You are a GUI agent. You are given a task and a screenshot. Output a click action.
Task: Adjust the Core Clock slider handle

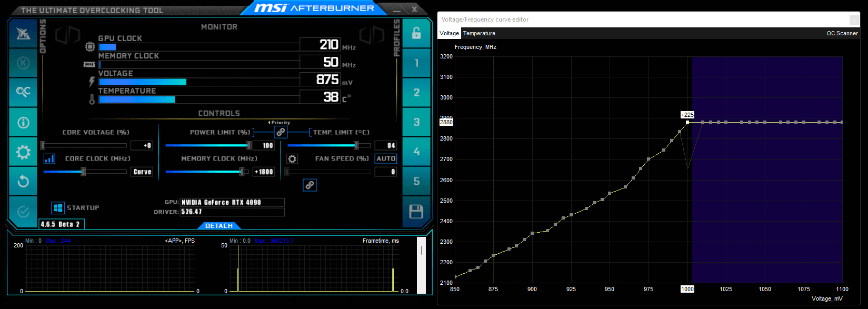(x=83, y=172)
